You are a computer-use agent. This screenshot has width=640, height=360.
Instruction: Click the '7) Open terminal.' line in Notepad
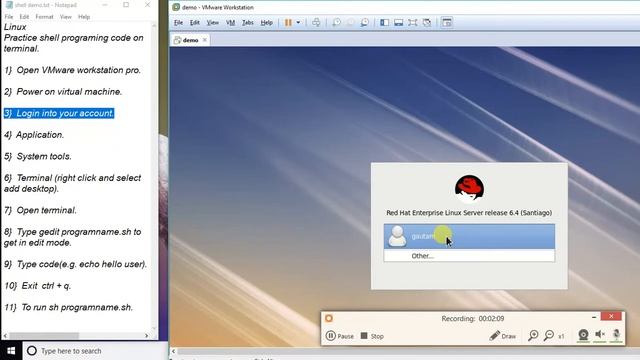[40, 210]
